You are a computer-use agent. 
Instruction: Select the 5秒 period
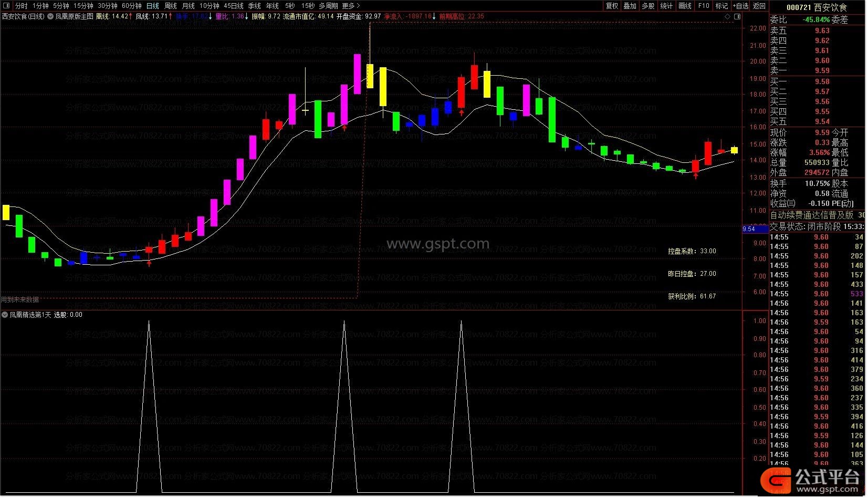pyautogui.click(x=290, y=6)
